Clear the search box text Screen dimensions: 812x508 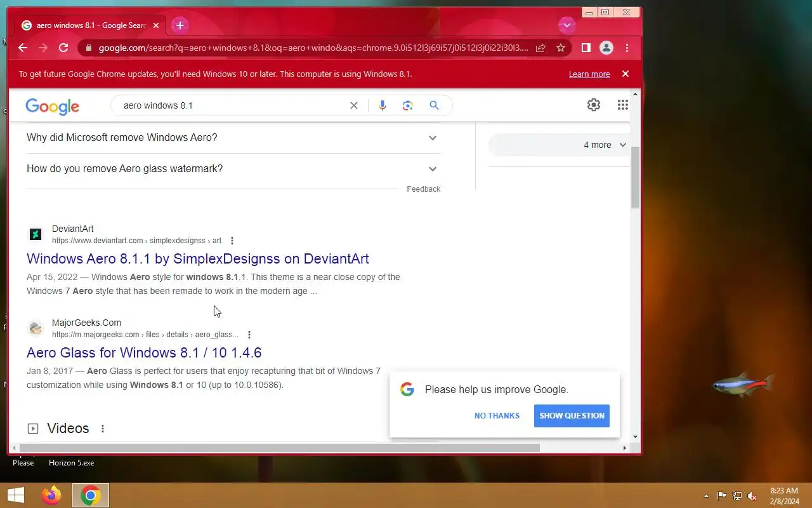click(x=354, y=105)
